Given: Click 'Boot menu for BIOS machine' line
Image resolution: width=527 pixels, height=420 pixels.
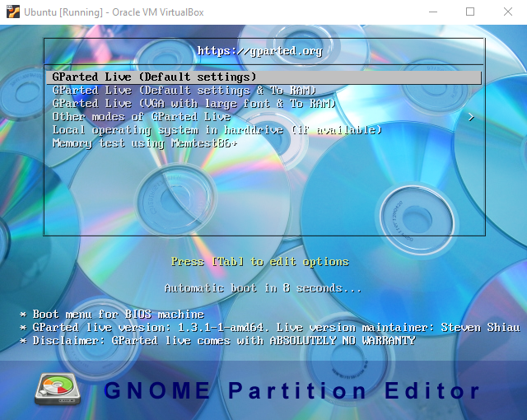Looking at the screenshot, I should click(112, 315).
